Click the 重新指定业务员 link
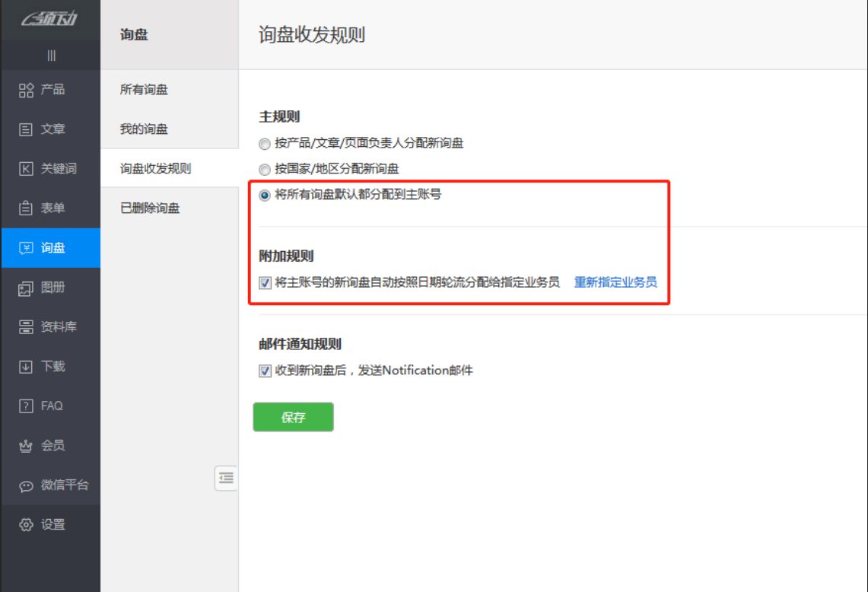 [x=615, y=282]
